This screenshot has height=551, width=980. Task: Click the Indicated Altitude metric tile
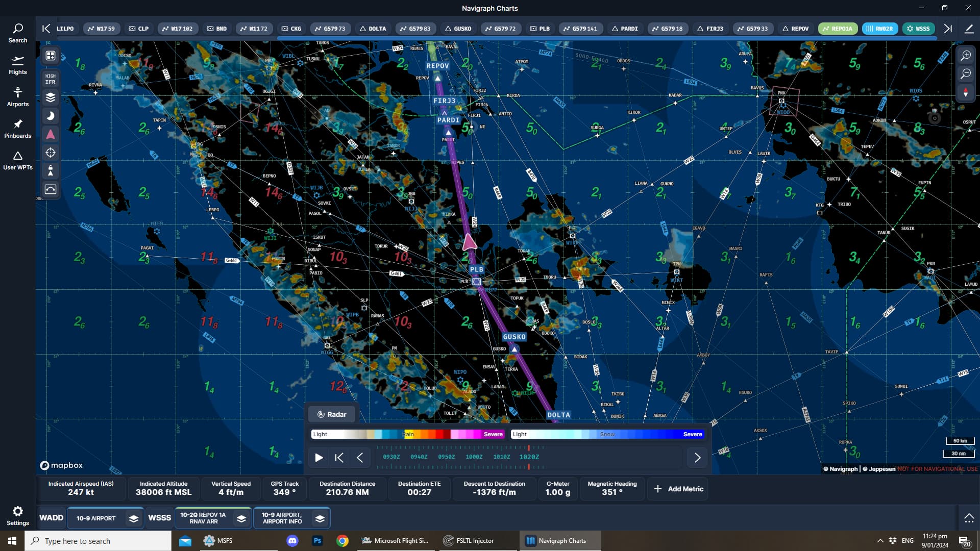163,488
